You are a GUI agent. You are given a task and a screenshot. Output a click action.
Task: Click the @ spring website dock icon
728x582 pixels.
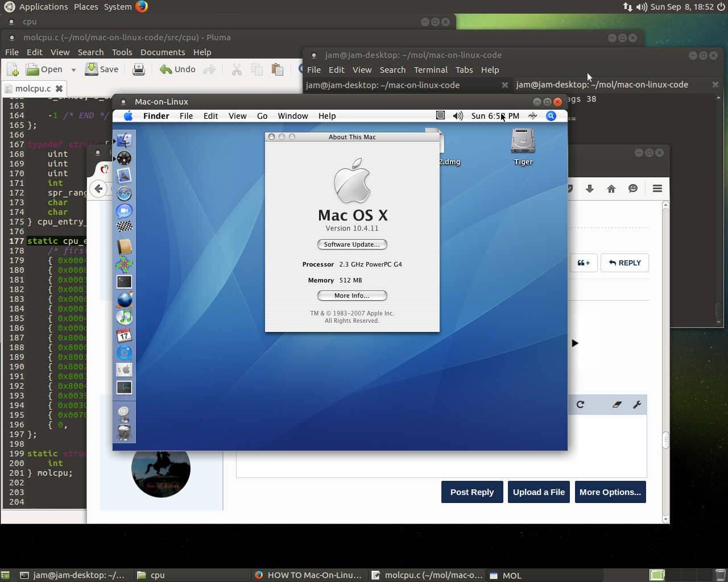pos(125,413)
